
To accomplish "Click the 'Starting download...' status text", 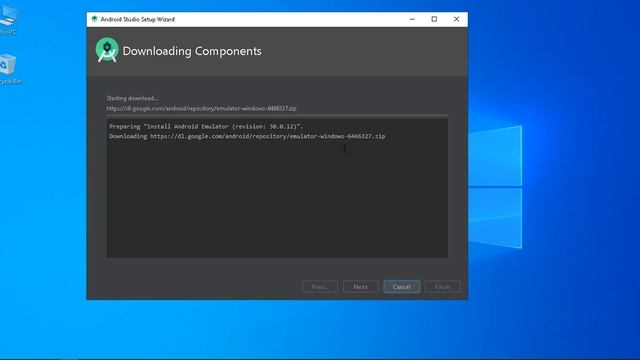I will tap(132, 98).
